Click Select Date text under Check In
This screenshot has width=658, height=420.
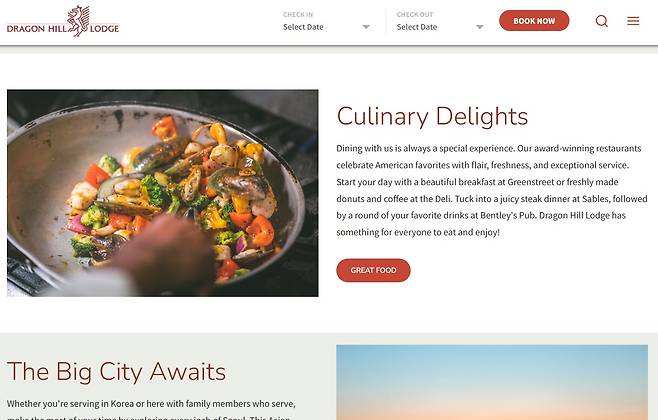coord(303,27)
